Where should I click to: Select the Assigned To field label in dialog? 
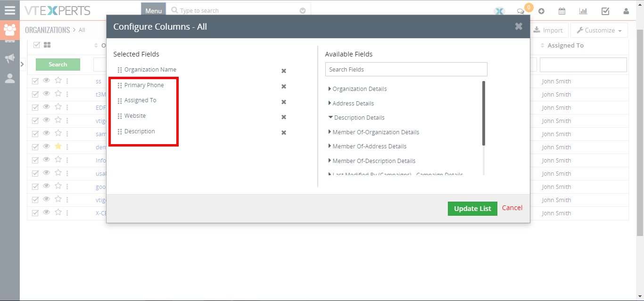pos(140,100)
